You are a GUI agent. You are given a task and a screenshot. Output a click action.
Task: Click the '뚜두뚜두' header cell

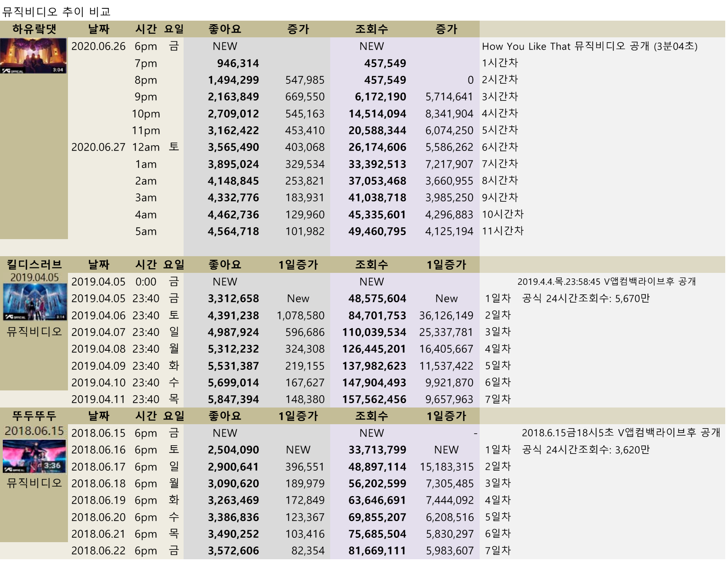[x=34, y=416]
